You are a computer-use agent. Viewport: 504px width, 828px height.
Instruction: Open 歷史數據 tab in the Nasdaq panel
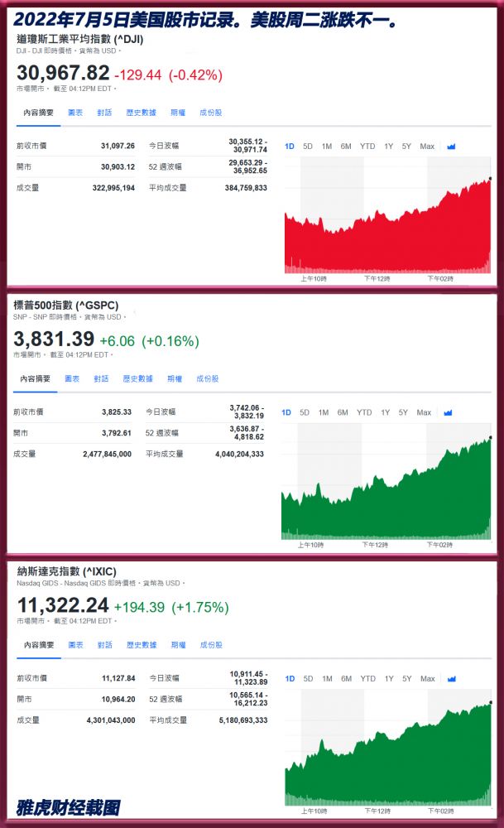[x=142, y=645]
